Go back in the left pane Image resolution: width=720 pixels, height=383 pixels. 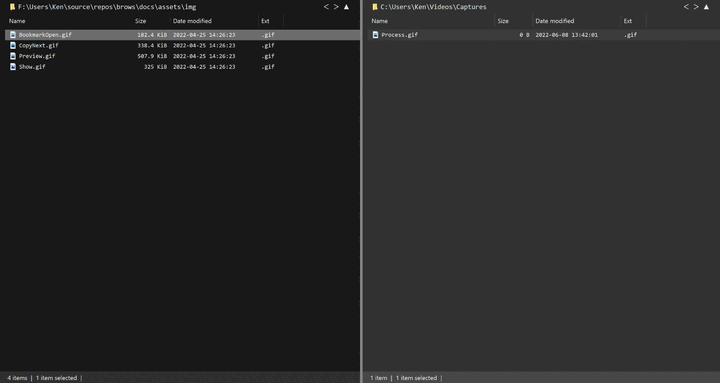[x=326, y=7]
